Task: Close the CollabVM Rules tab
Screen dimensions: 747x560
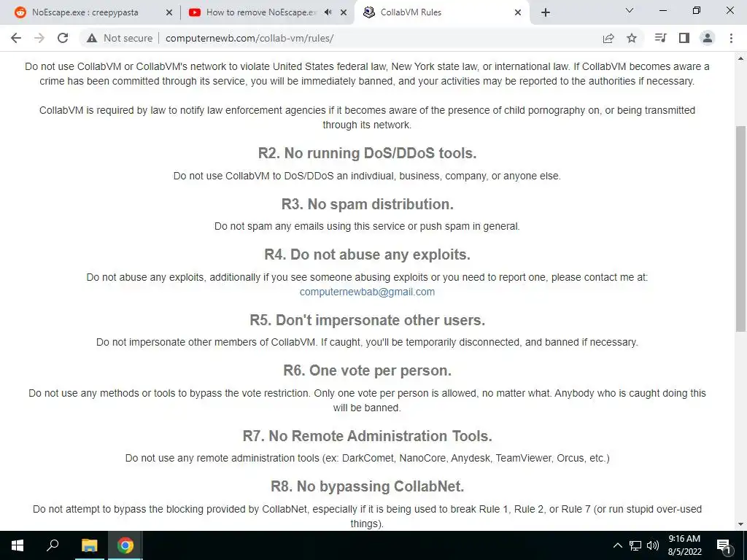Action: pos(518,12)
